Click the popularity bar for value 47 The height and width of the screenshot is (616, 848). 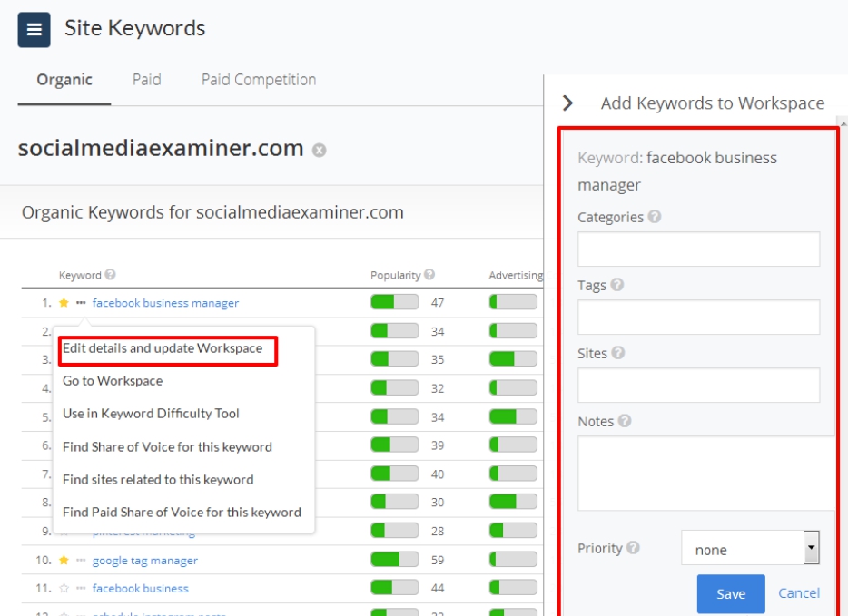395,302
